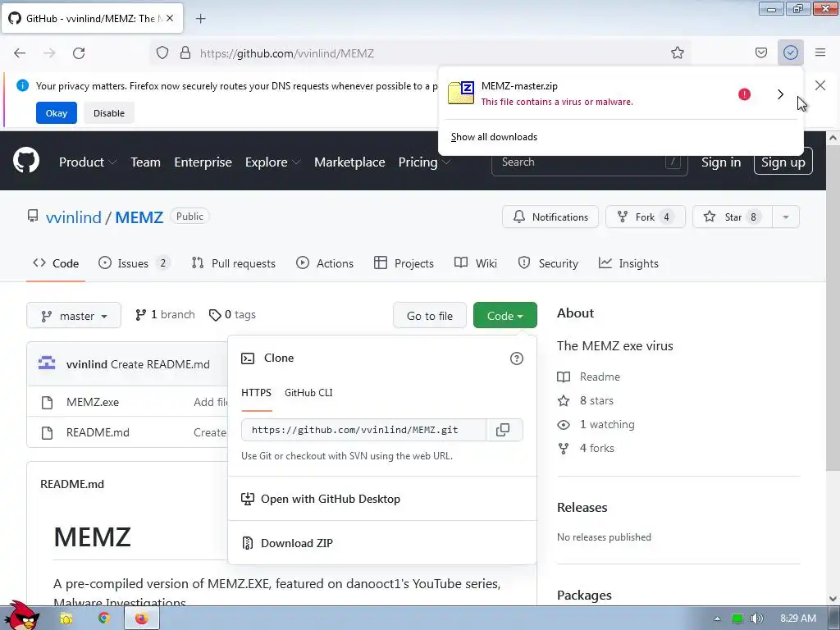Expand the Product menu
The height and width of the screenshot is (630, 840).
point(88,162)
